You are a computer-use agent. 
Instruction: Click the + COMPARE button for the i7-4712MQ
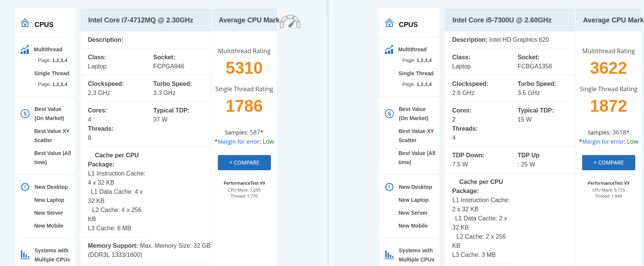click(244, 163)
